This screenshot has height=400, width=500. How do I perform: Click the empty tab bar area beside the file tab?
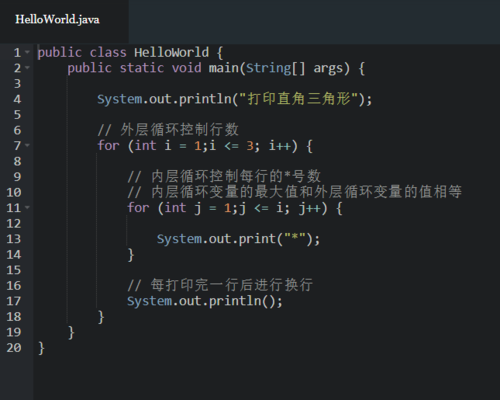click(x=314, y=21)
